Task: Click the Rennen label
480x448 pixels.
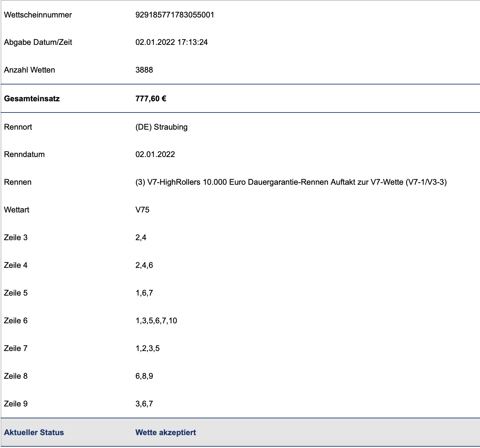Action: (17, 182)
